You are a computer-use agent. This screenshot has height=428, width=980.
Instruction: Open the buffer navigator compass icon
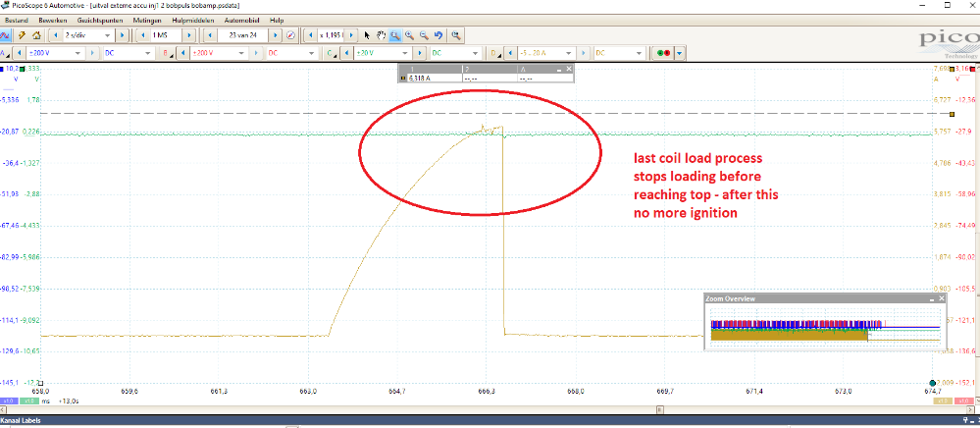[x=290, y=35]
